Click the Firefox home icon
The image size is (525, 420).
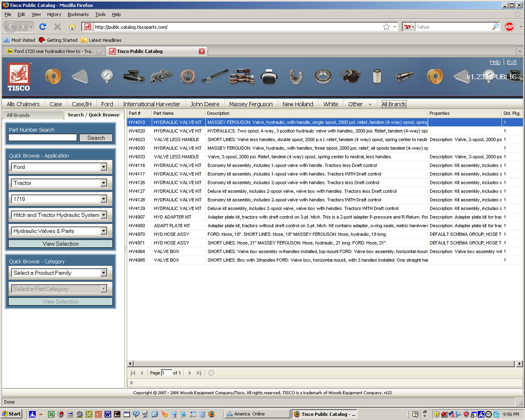[72, 27]
